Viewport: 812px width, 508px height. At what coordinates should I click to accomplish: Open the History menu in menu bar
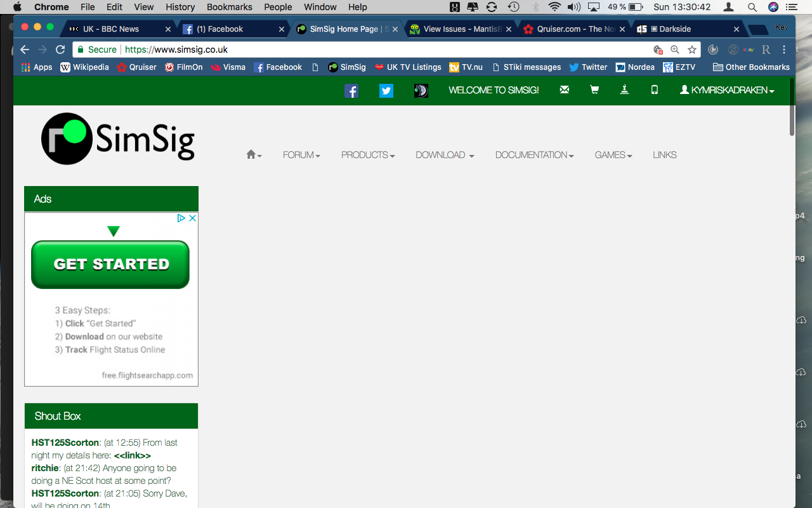(x=180, y=7)
